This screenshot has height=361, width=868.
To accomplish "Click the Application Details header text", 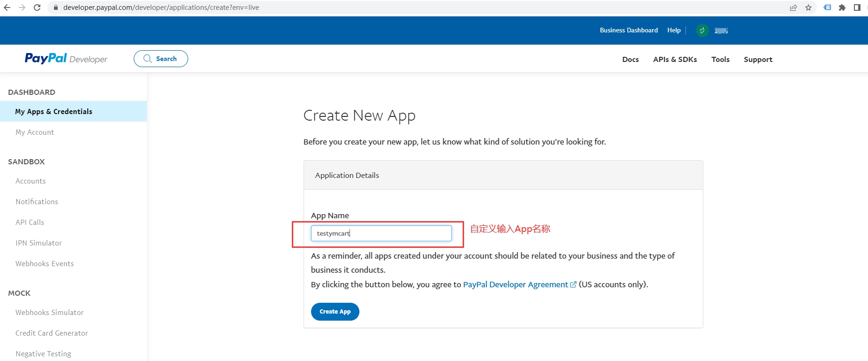I will (x=347, y=175).
